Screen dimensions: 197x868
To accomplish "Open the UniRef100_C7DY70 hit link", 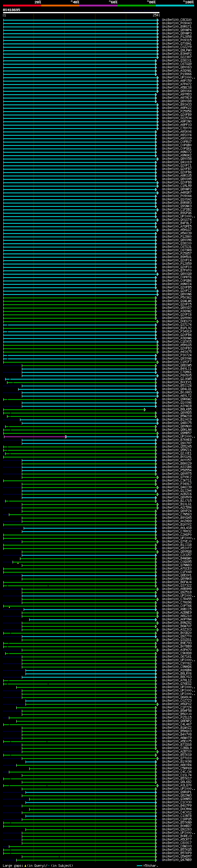I will point(176,128).
